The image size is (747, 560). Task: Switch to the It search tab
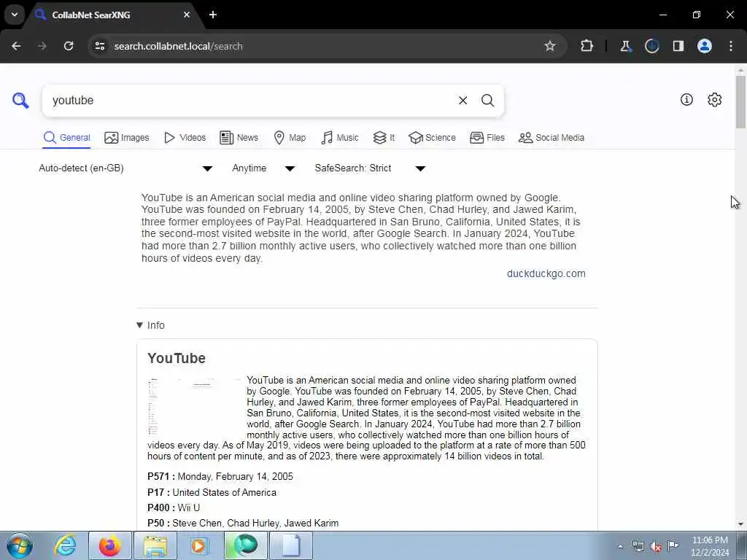(384, 138)
